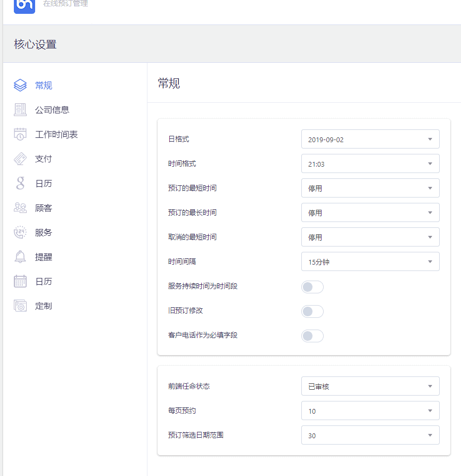The height and width of the screenshot is (476, 461).
Task: Click the 服务 24-hour phone icon
Action: pyautogui.click(x=20, y=232)
